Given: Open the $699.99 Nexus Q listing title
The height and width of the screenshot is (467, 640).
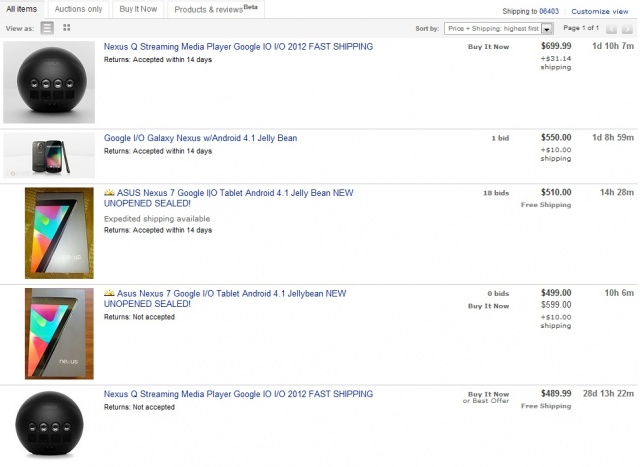Looking at the screenshot, I should tap(238, 47).
